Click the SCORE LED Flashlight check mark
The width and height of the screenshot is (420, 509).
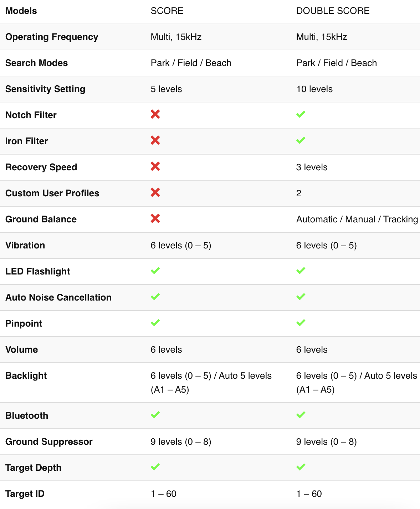pos(155,271)
